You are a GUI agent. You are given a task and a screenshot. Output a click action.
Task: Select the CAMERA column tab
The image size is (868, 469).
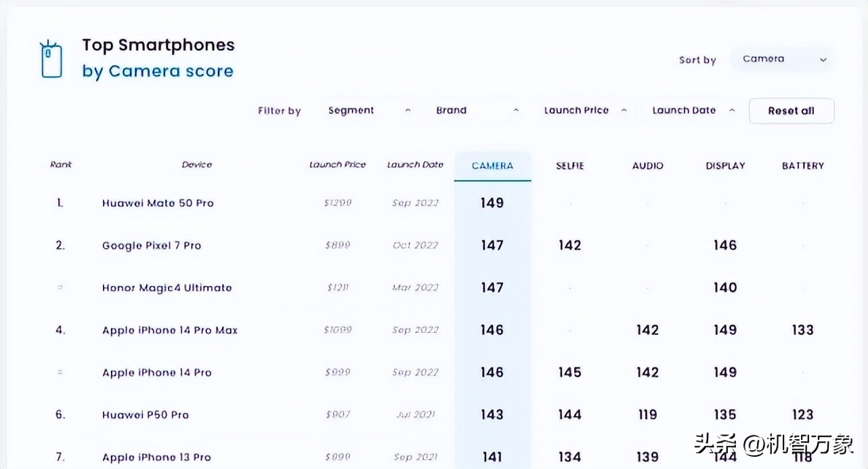(x=492, y=166)
